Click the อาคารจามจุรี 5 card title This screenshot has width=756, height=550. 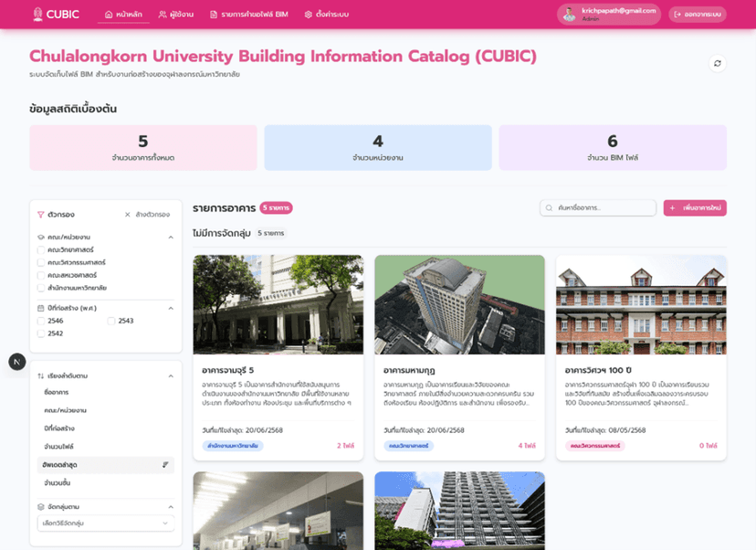coord(228,371)
